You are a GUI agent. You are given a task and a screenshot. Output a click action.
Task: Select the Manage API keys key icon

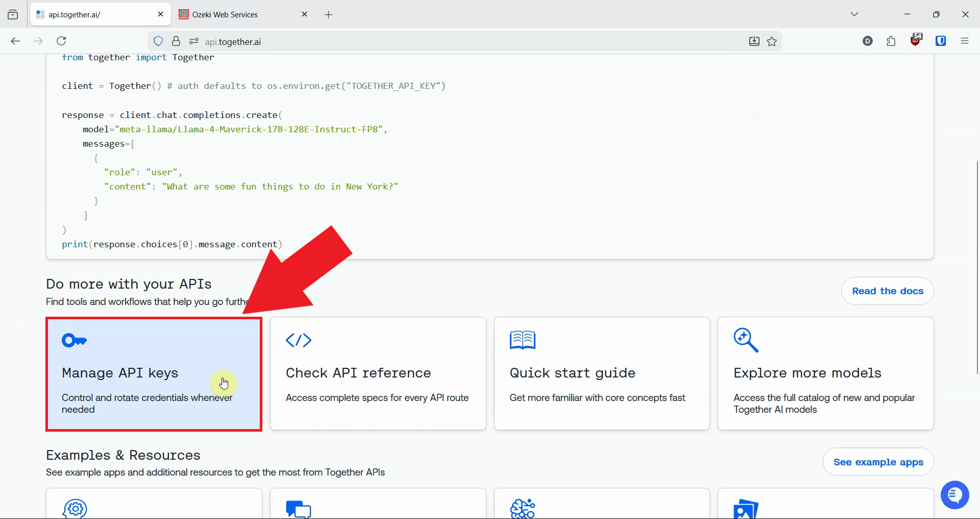74,340
